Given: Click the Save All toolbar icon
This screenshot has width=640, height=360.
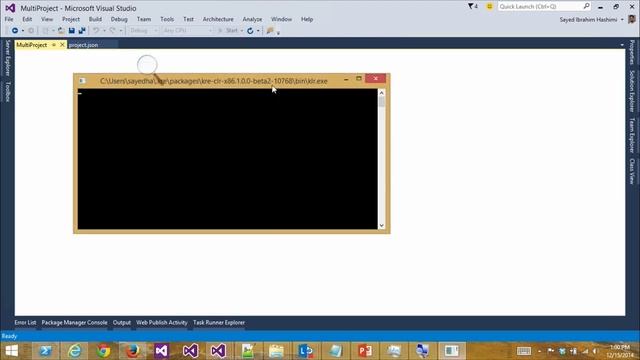Looking at the screenshot, I should [82, 31].
